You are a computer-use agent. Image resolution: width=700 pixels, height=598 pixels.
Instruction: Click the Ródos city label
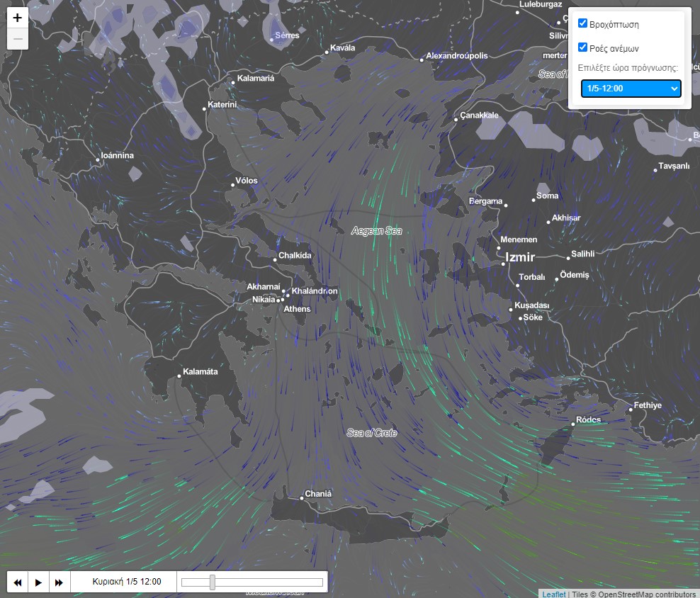tap(588, 419)
